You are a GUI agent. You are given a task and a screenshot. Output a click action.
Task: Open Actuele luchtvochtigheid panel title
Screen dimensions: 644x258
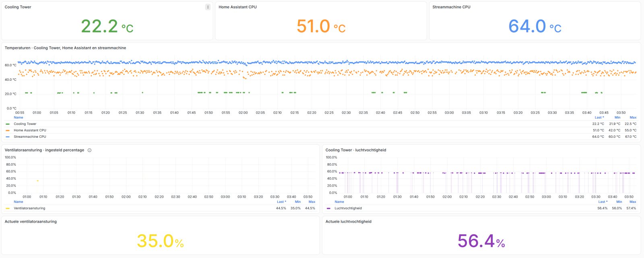[x=349, y=222]
